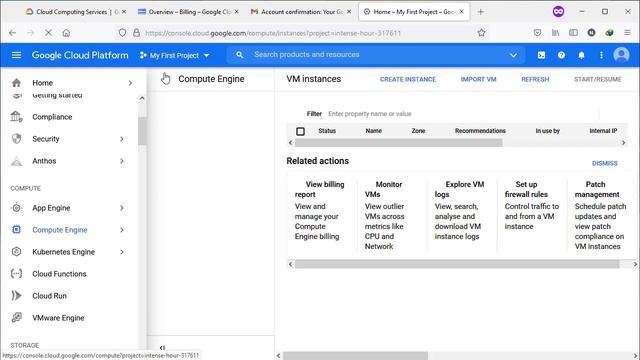Screen dimensions: 640x360
Task: Dismiss the Related actions section
Action: point(604,163)
